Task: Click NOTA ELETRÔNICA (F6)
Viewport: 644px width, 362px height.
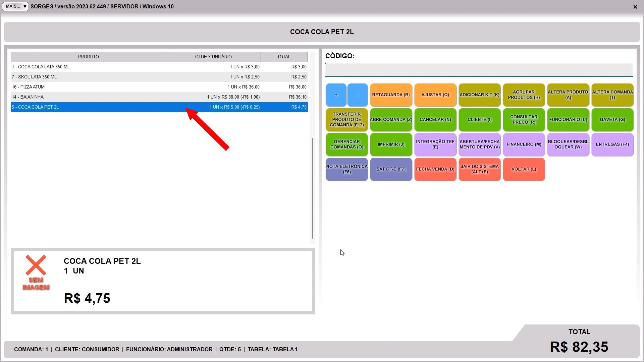Action: pos(346,169)
